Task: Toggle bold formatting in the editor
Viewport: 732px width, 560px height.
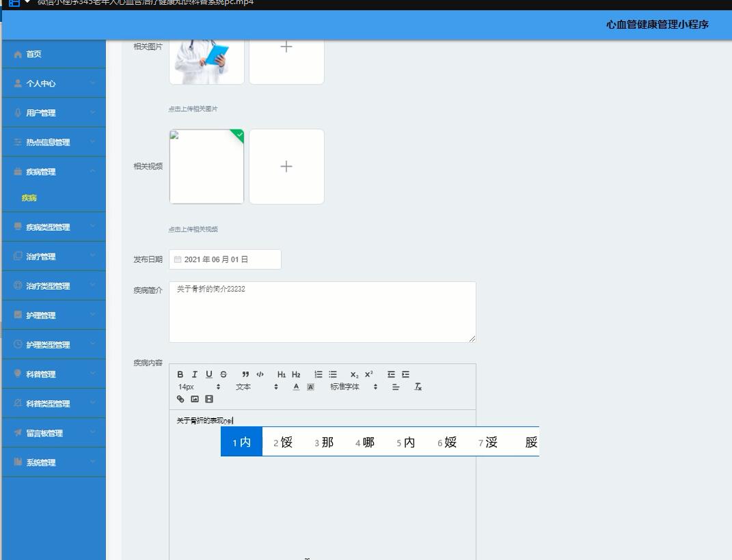Action: pos(180,374)
